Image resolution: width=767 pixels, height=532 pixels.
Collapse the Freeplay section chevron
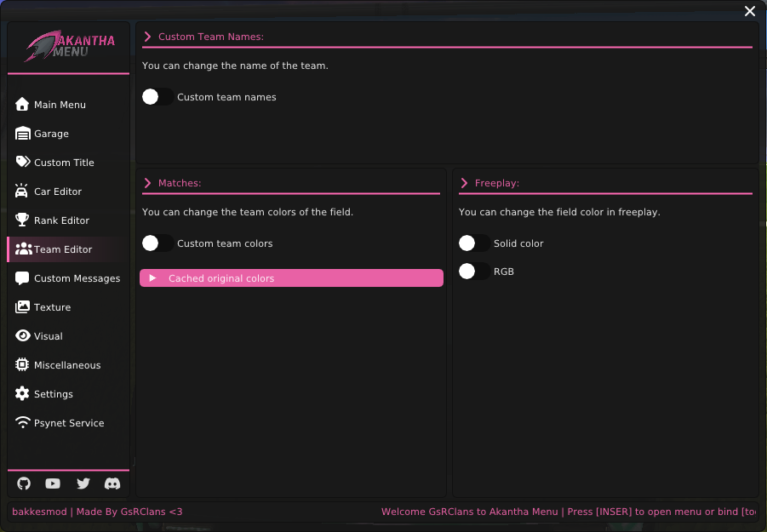coord(465,183)
